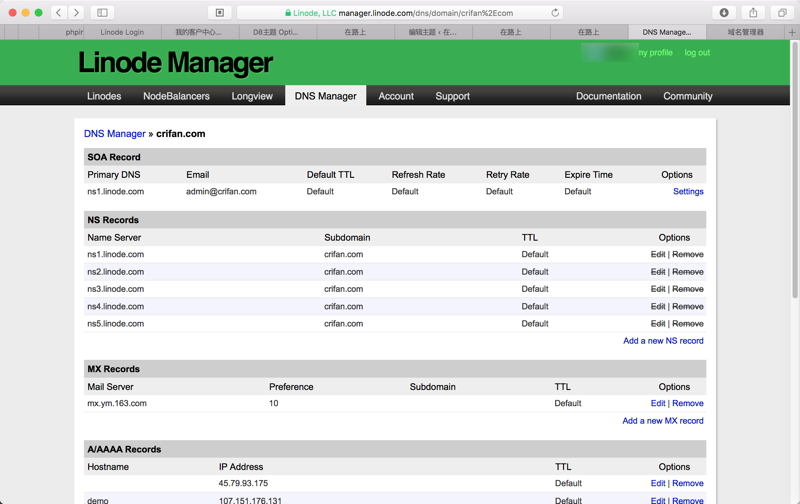The image size is (800, 504).
Task: Open NodeBalancers navigation tab
Action: click(x=176, y=96)
